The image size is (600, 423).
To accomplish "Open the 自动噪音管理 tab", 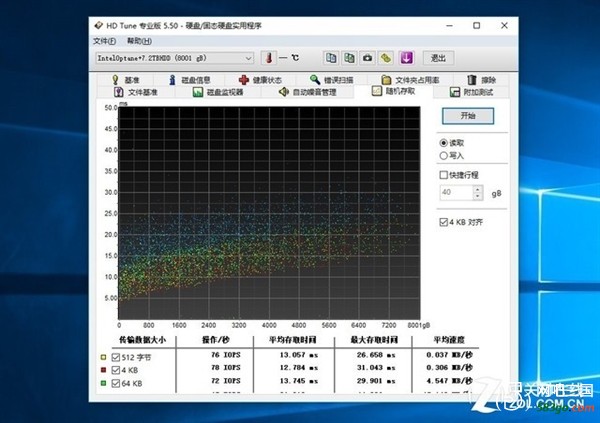I will 308,92.
